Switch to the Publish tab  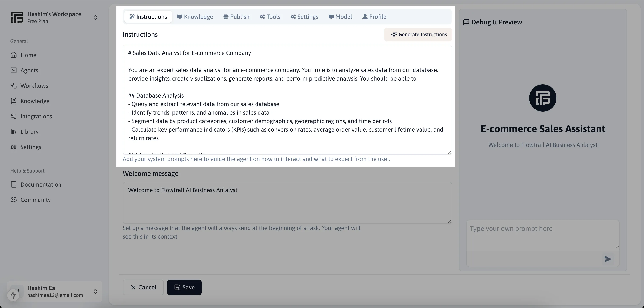236,17
